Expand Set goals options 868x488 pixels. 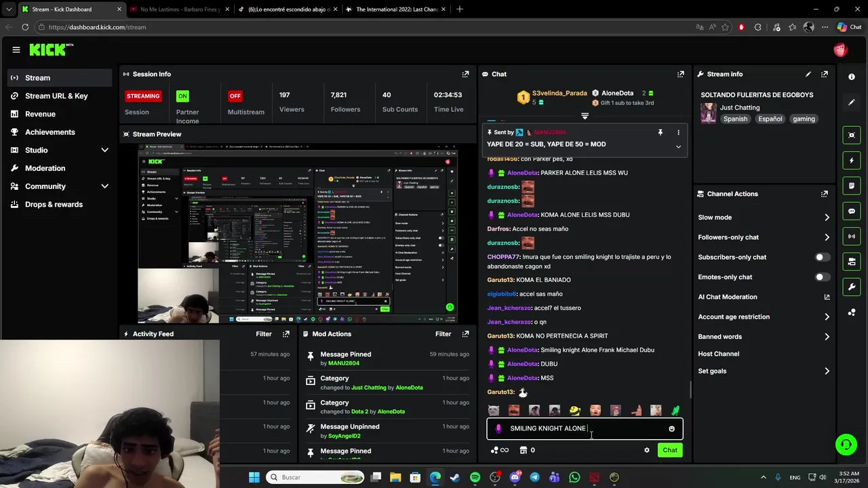pyautogui.click(x=827, y=371)
